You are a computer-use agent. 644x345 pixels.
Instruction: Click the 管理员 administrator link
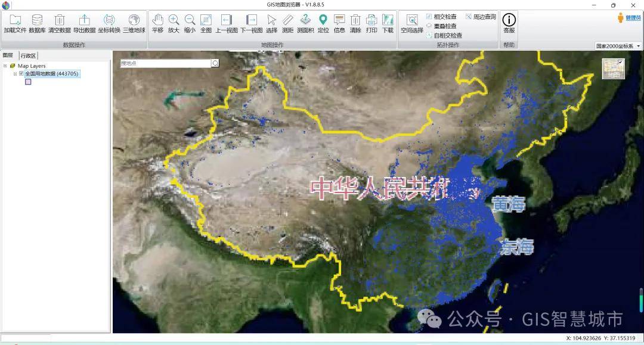628,18
